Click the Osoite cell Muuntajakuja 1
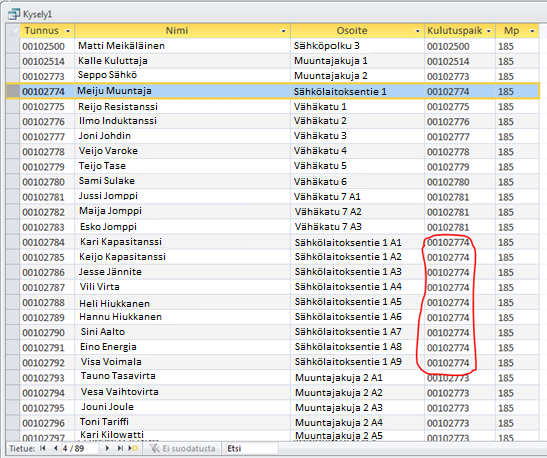The image size is (547, 458). [357, 61]
